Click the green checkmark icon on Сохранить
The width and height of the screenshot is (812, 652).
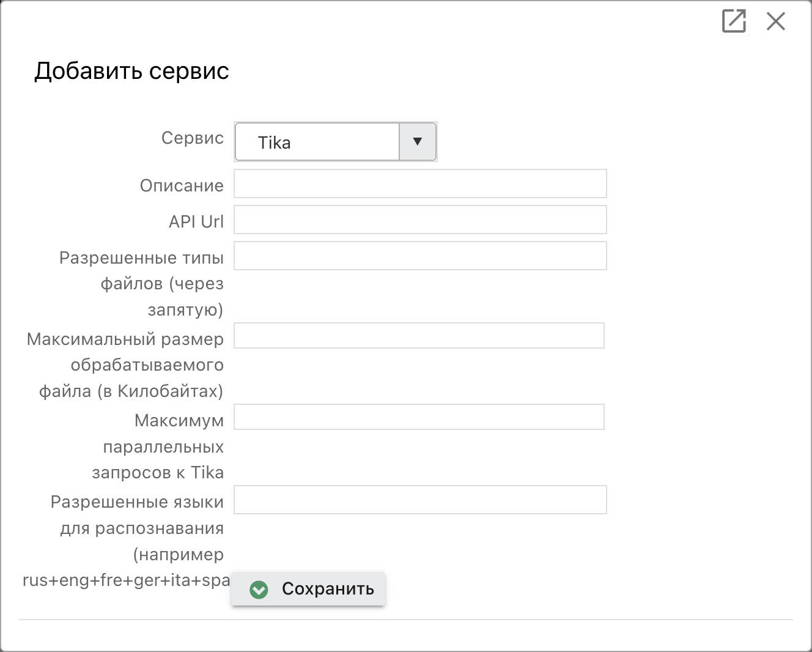pyautogui.click(x=259, y=590)
